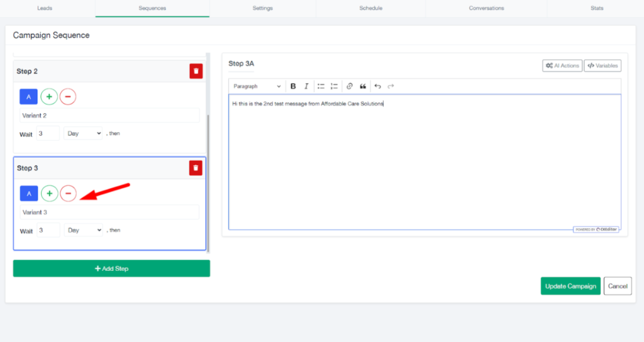Expand Step 3 wait unit Day dropdown
The image size is (644, 342).
(x=84, y=230)
